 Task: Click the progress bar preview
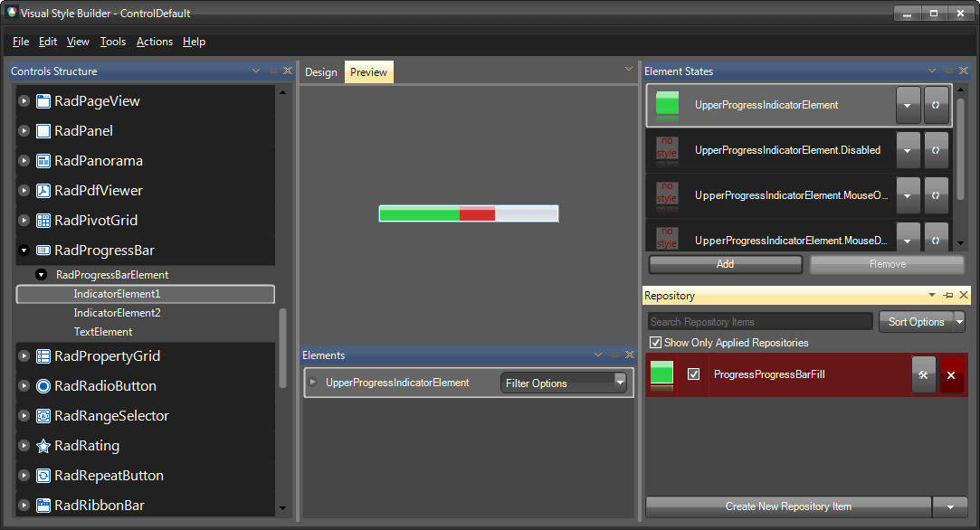pyautogui.click(x=468, y=213)
